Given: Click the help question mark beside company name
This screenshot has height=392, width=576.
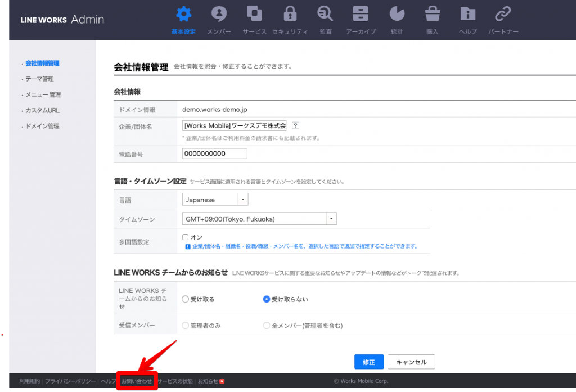Looking at the screenshot, I should 295,126.
